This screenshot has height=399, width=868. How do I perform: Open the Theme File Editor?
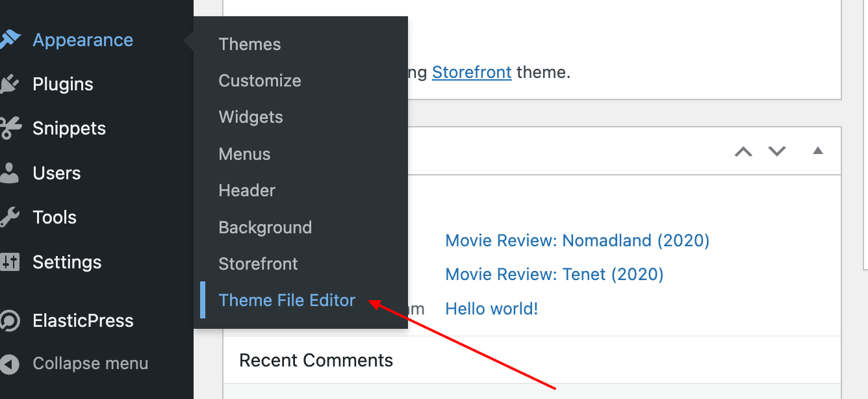(x=287, y=300)
